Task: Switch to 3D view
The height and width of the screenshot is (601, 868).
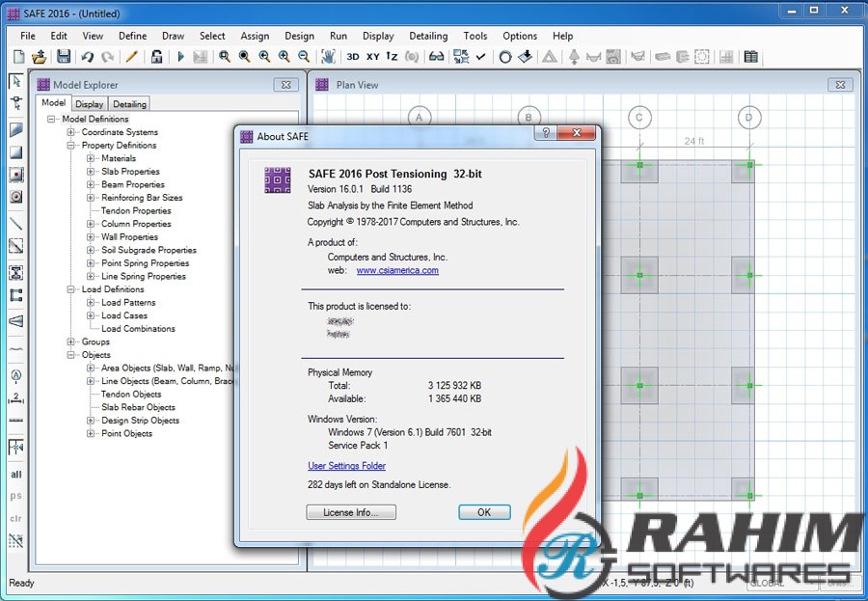Action: [x=353, y=57]
